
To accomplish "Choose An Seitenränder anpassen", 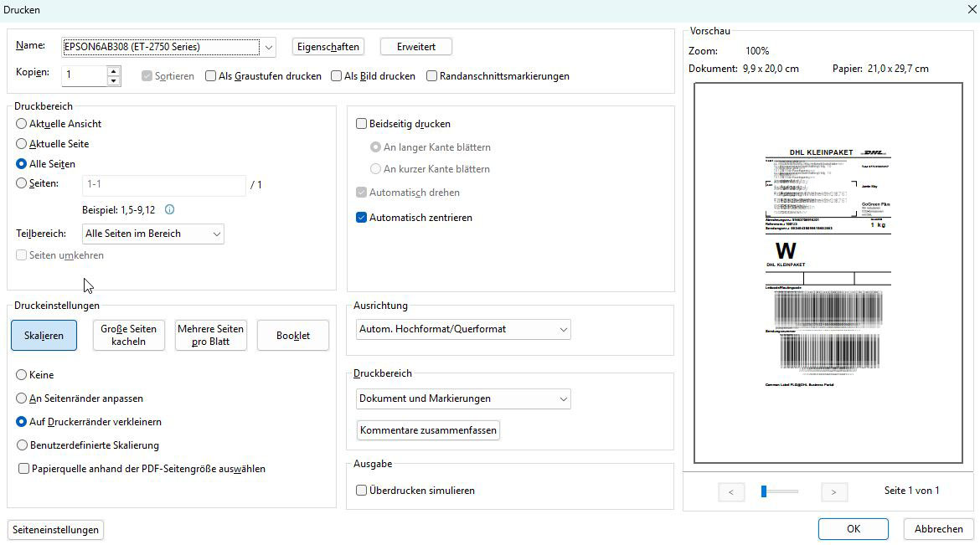I will [x=21, y=398].
